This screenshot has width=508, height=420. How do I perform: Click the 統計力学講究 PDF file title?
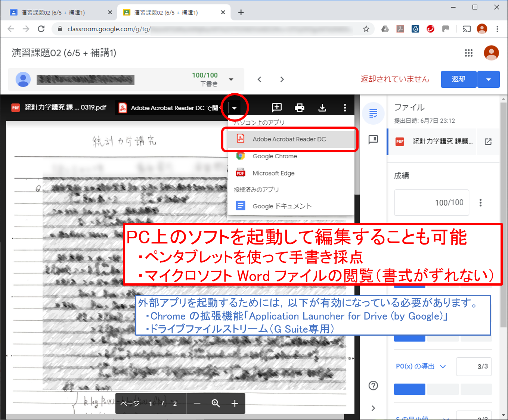[65, 108]
